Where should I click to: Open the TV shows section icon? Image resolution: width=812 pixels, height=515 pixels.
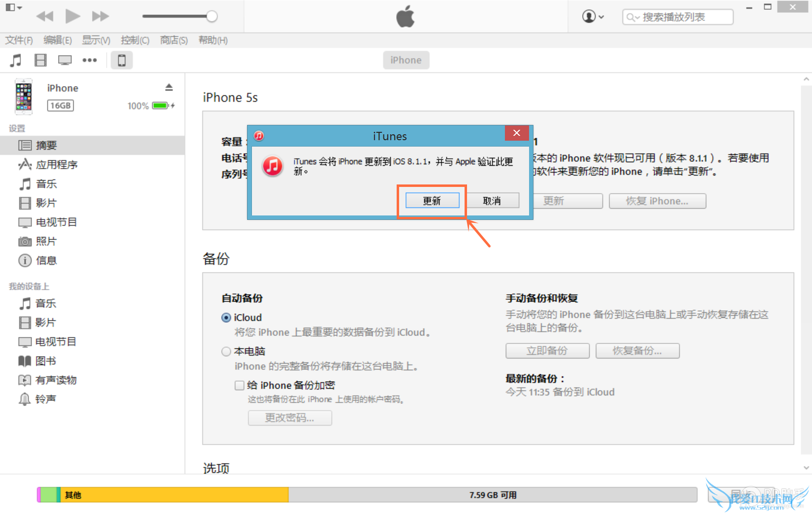[x=64, y=60]
